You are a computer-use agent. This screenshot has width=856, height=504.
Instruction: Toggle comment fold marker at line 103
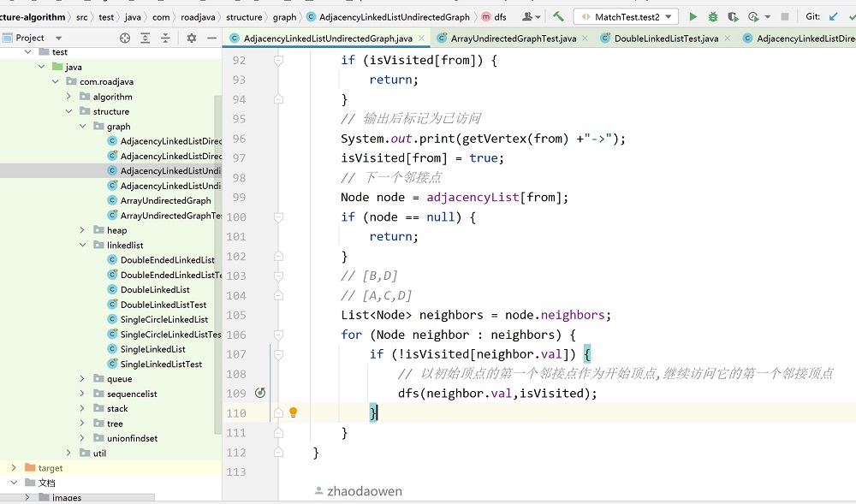278,276
